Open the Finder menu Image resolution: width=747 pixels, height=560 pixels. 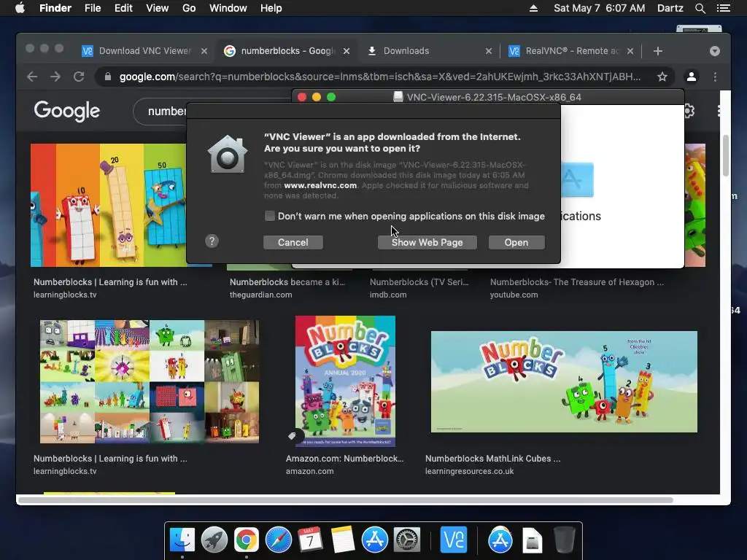(x=55, y=8)
